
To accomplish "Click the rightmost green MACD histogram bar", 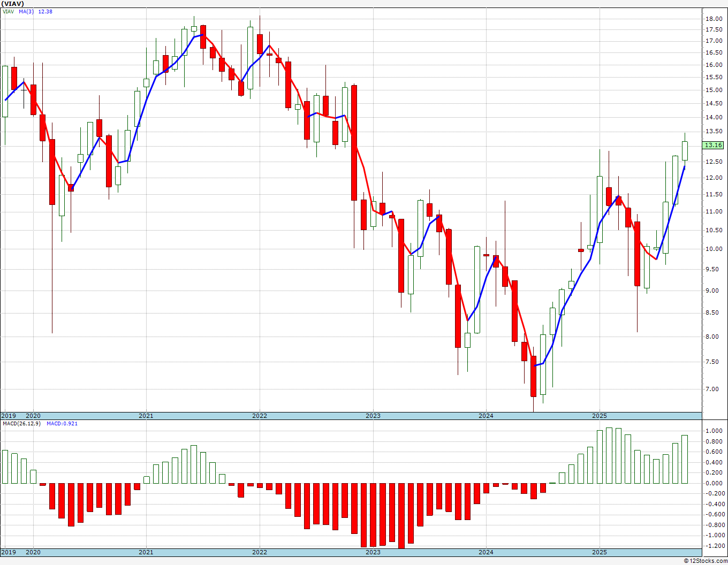I will (685, 459).
